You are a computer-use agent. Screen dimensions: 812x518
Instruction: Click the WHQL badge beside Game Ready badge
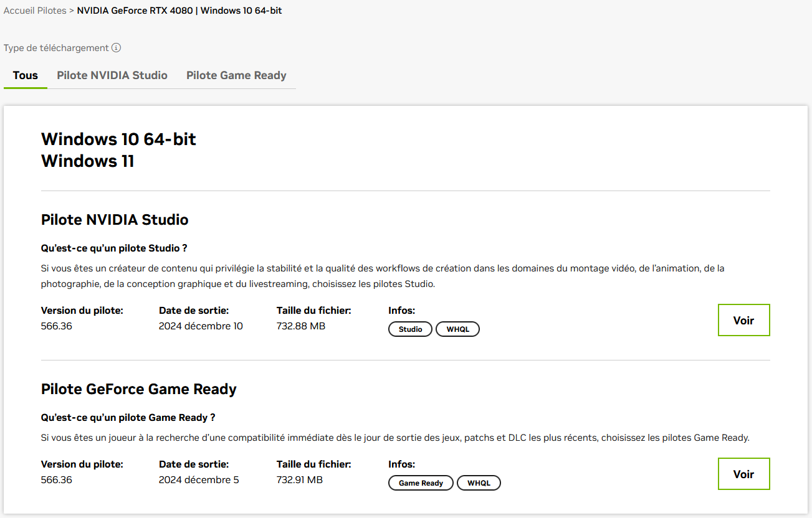point(479,483)
